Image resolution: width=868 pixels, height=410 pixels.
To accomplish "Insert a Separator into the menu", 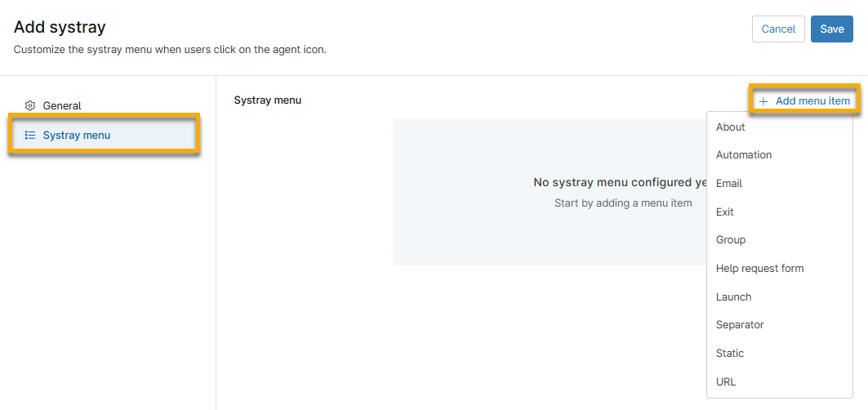I will pos(740,325).
